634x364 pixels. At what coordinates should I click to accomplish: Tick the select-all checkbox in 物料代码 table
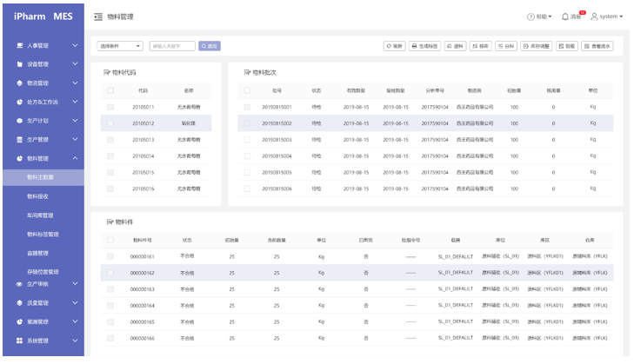tap(110, 90)
